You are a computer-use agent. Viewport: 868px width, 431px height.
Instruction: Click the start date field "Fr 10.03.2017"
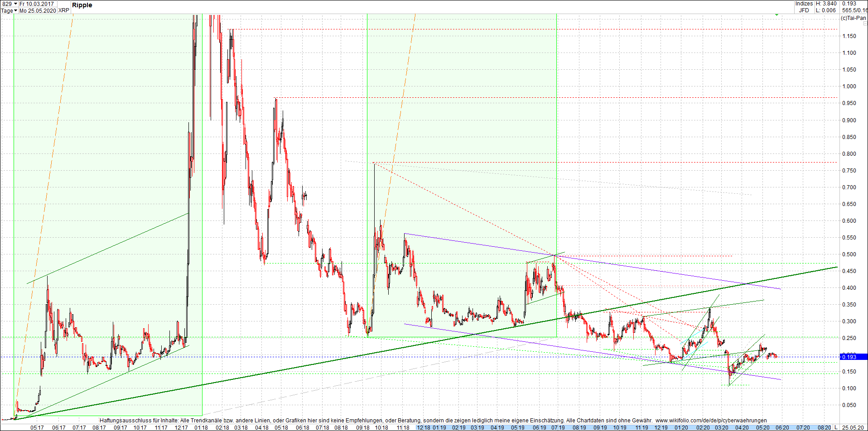coord(37,3)
